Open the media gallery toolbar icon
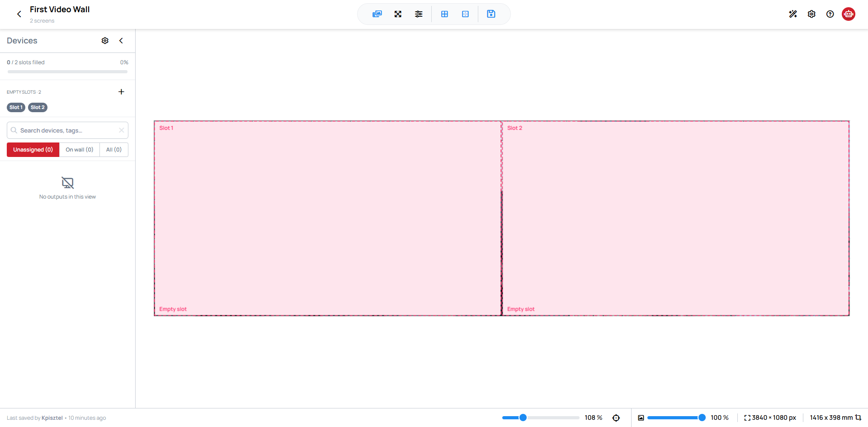The image size is (868, 427). 377,14
